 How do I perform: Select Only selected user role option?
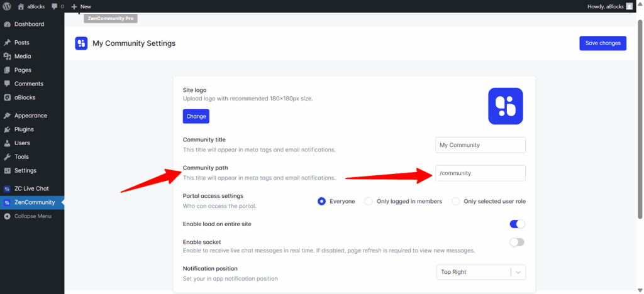456,201
